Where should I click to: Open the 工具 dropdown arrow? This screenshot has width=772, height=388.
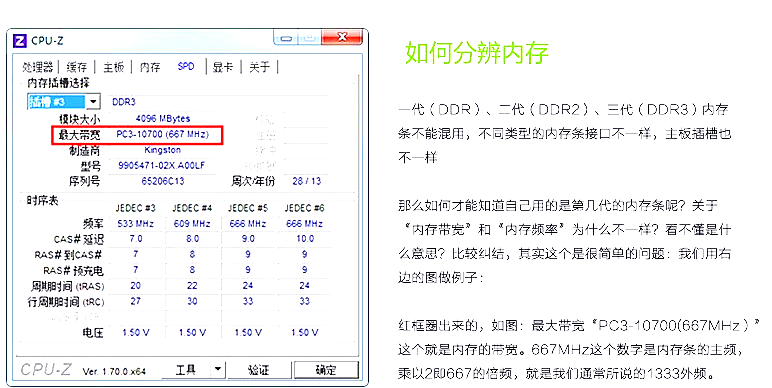tap(218, 369)
